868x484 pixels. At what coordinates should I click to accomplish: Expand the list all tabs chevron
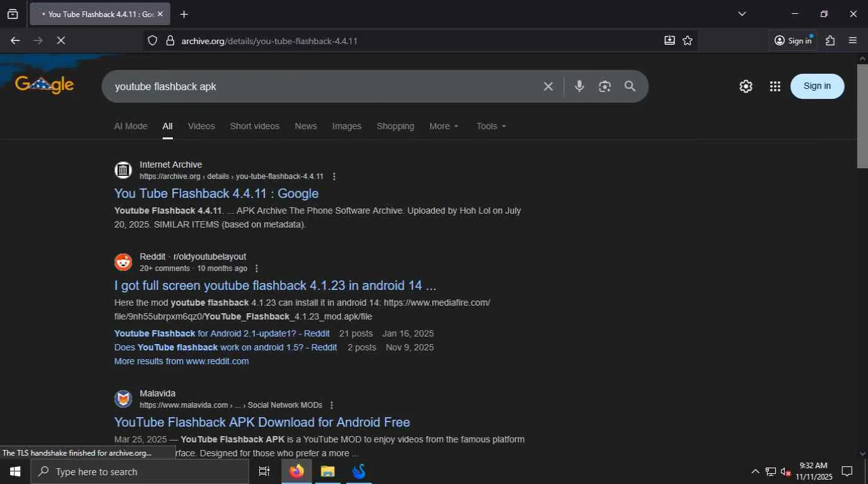click(742, 14)
